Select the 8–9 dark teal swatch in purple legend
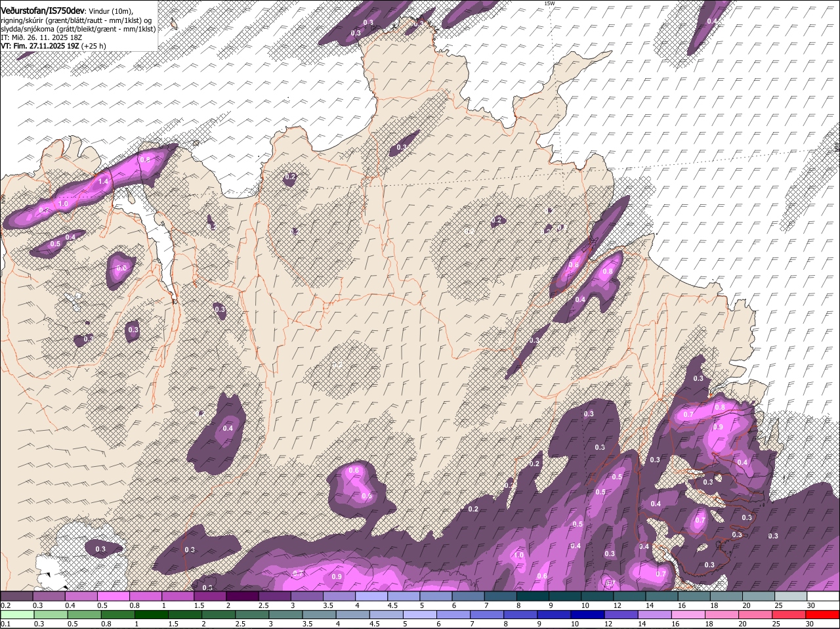 coord(533,596)
